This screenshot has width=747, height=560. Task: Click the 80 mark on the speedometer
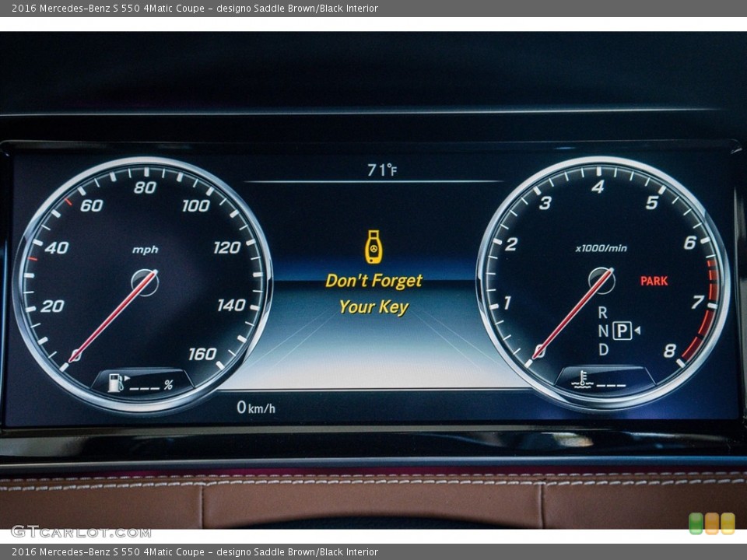tap(145, 187)
